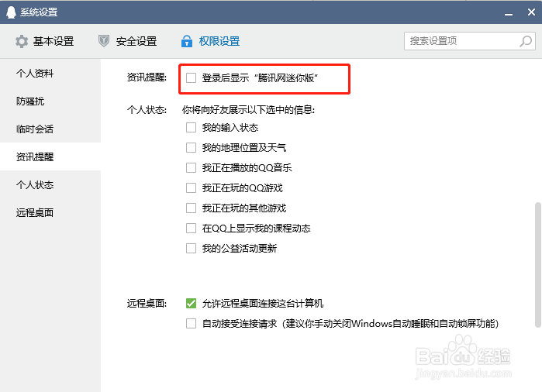Image resolution: width=542 pixels, height=392 pixels.
Task: Check 我正在玩的其他游戏 option
Action: (192, 208)
